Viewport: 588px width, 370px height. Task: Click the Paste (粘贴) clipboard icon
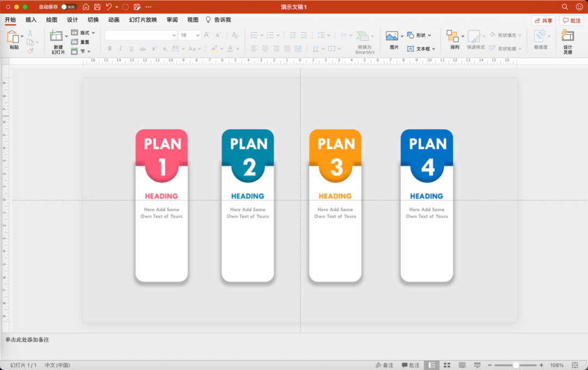point(13,37)
